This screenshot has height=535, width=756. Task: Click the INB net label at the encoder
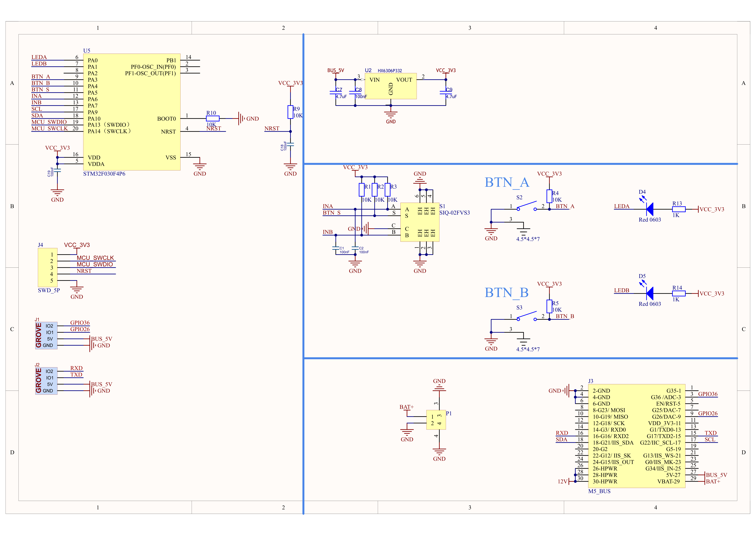click(x=328, y=232)
